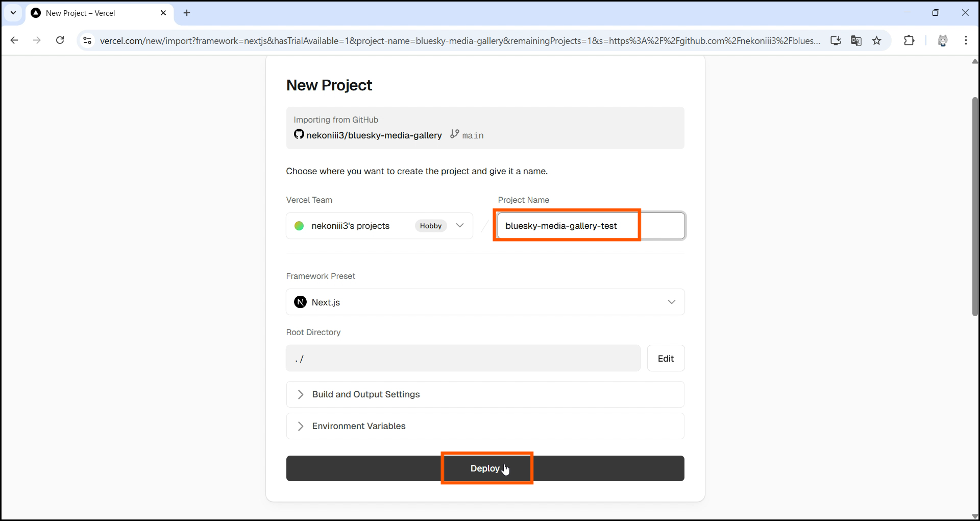The image size is (980, 521).
Task: Click the scrollbar up arrow
Action: (975, 61)
